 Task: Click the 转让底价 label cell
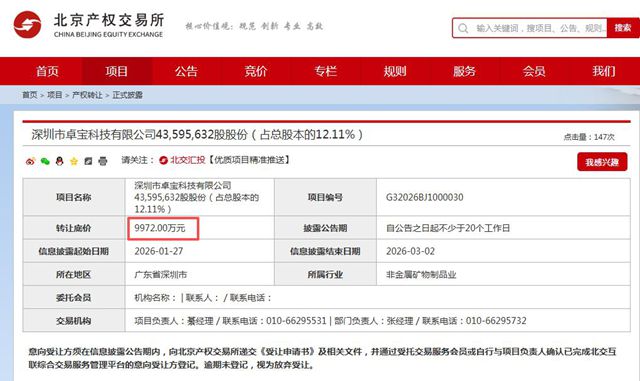click(x=74, y=228)
